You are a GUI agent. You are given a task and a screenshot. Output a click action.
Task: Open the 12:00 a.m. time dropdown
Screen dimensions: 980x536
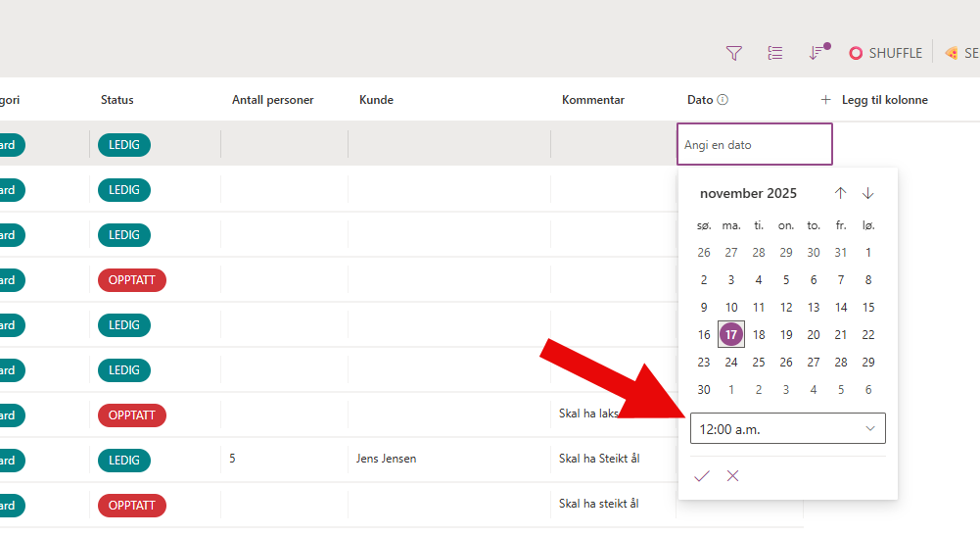point(787,428)
